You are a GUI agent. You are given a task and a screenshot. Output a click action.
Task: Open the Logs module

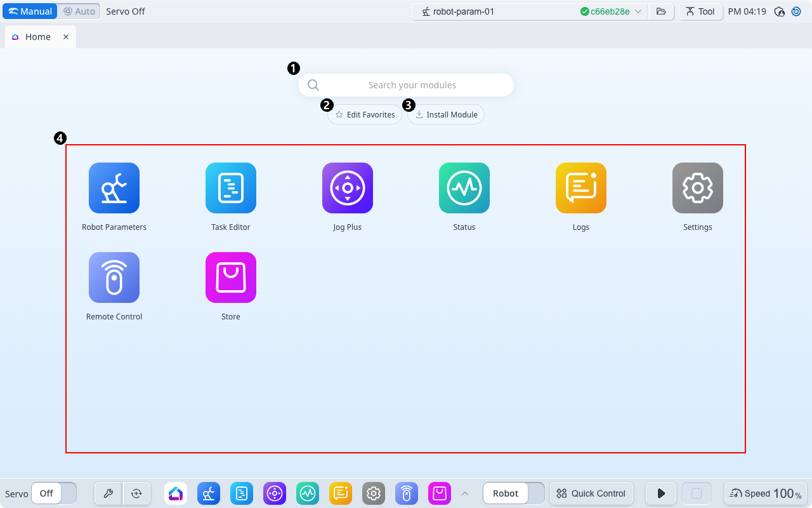click(x=581, y=188)
